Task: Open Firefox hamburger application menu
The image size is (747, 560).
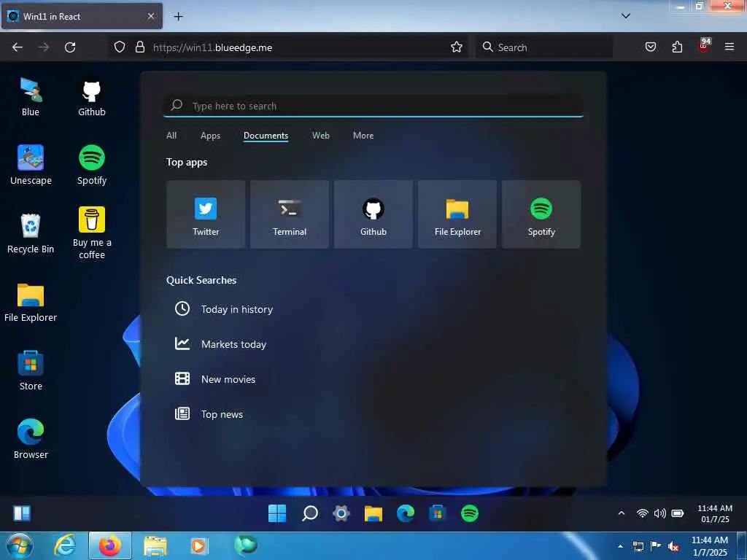Action: 729,47
